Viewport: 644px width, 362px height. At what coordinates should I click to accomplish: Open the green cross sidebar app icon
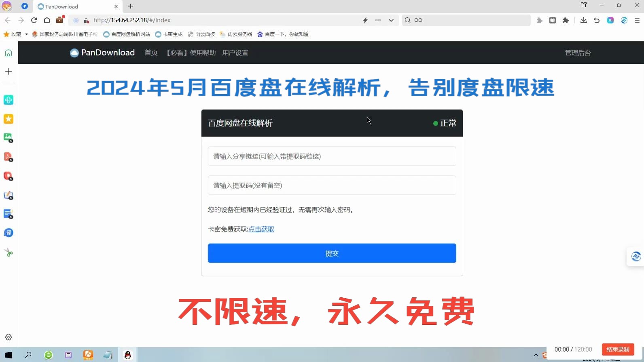8,100
